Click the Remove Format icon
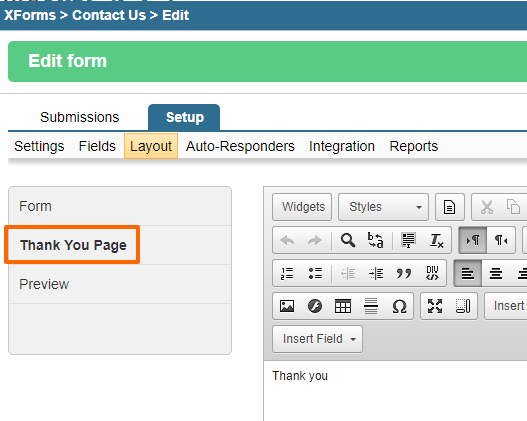The image size is (527, 421). click(x=436, y=240)
